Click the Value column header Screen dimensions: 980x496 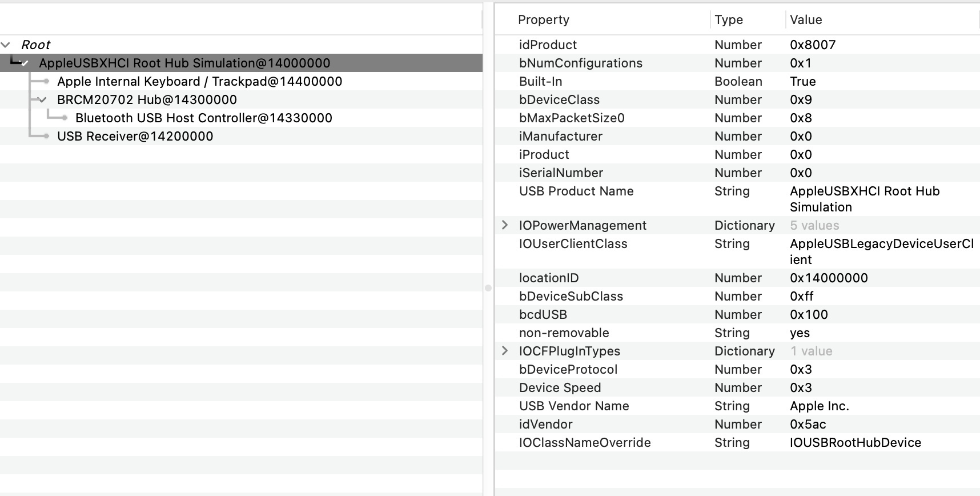(x=805, y=20)
